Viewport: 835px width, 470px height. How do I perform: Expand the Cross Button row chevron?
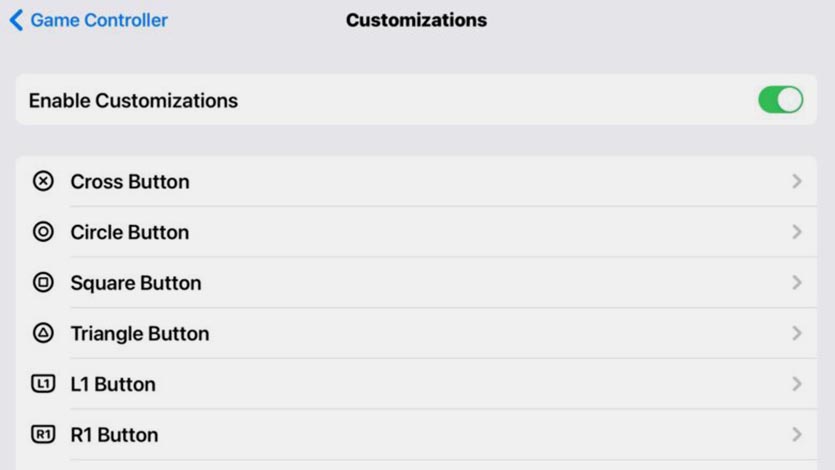pyautogui.click(x=797, y=181)
